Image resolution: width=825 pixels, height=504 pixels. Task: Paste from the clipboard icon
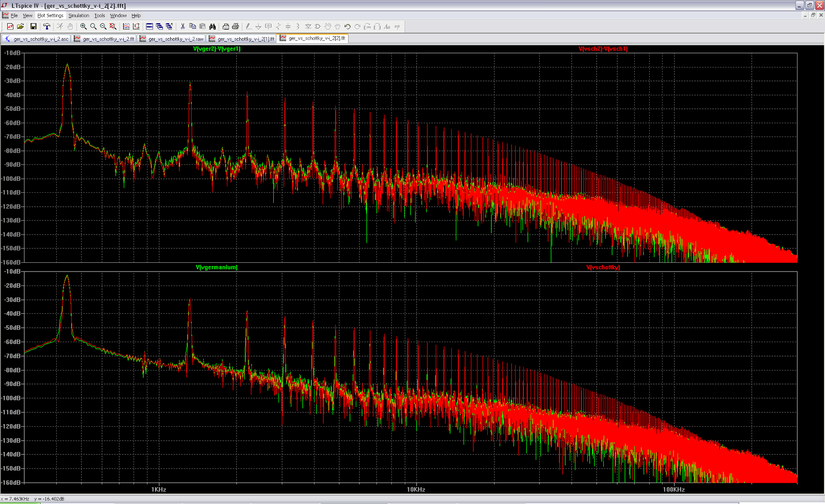click(x=203, y=26)
